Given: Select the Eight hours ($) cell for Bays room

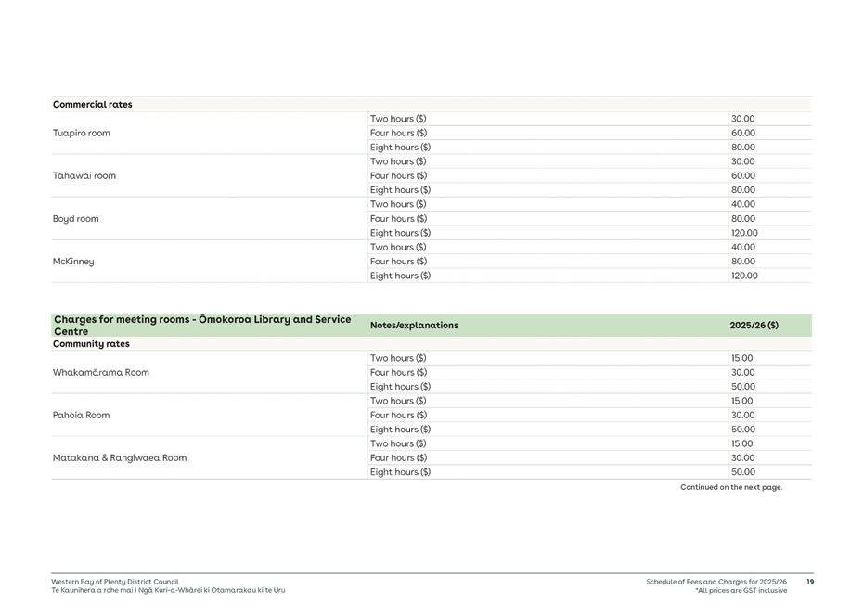Looking at the screenshot, I should [399, 232].
